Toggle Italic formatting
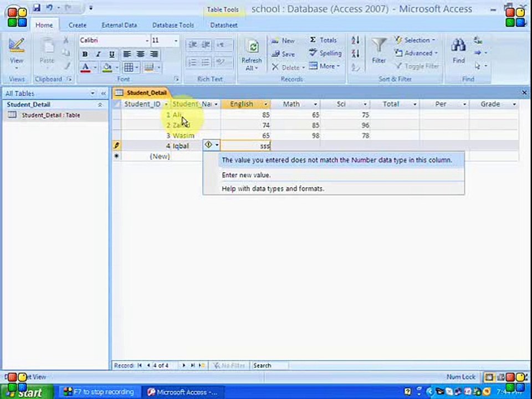The width and height of the screenshot is (532, 399). 98,54
